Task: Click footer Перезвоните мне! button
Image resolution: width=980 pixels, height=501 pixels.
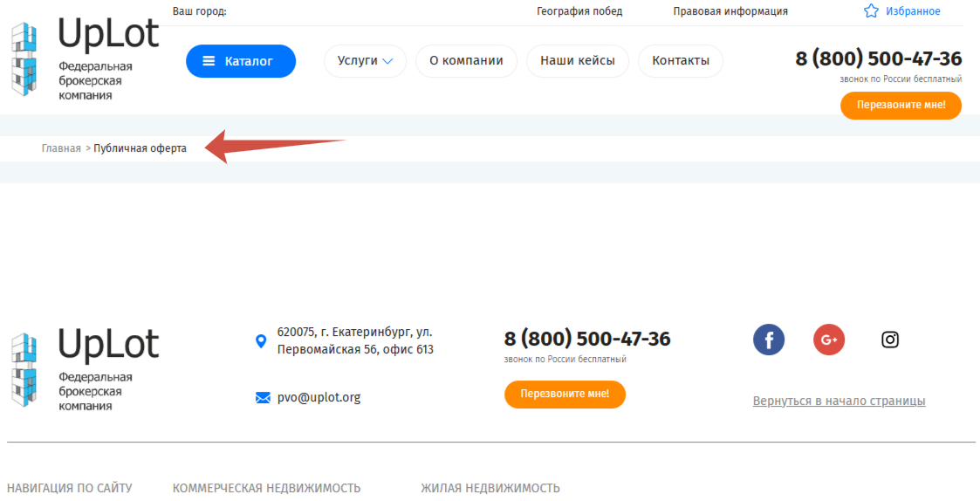Action: 565,394
